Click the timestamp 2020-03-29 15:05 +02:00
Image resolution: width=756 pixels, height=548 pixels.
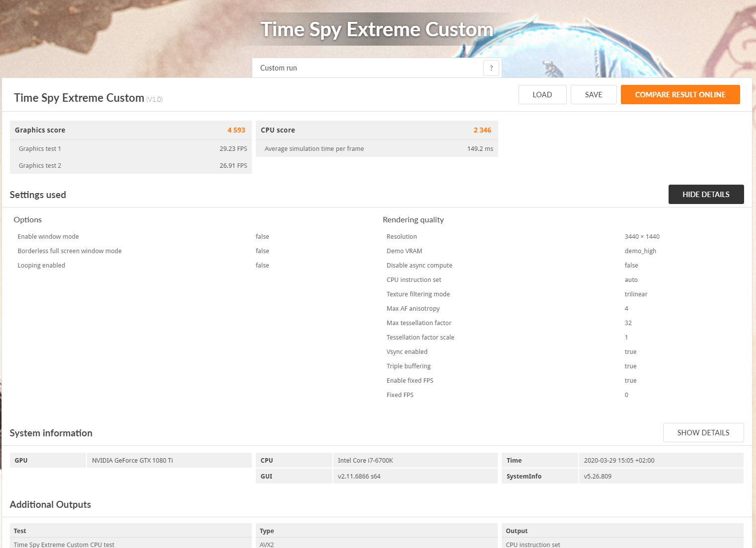pyautogui.click(x=619, y=461)
